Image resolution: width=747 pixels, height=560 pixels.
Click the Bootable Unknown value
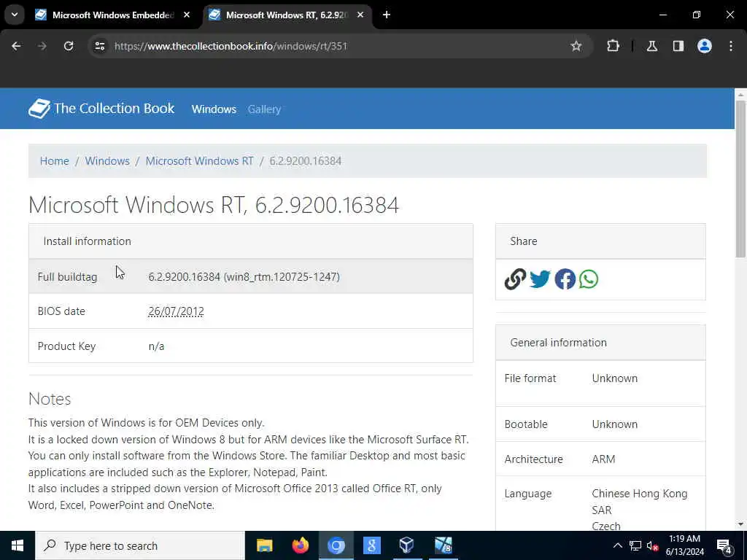(614, 424)
